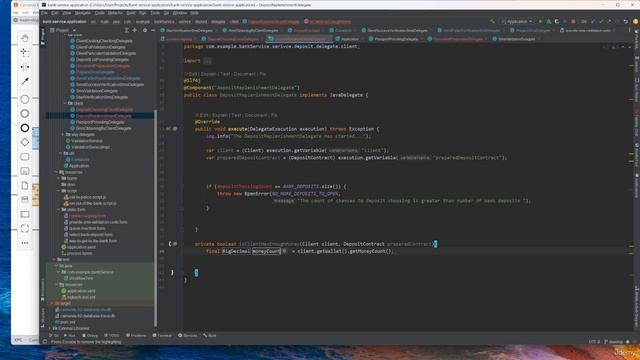640x360 pixels.
Task: Open the Navigate menu
Action: click(82, 13)
